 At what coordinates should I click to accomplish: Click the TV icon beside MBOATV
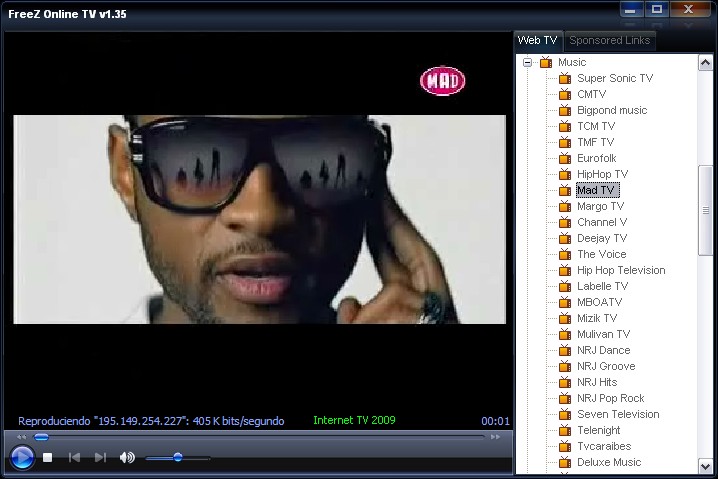pyautogui.click(x=565, y=302)
